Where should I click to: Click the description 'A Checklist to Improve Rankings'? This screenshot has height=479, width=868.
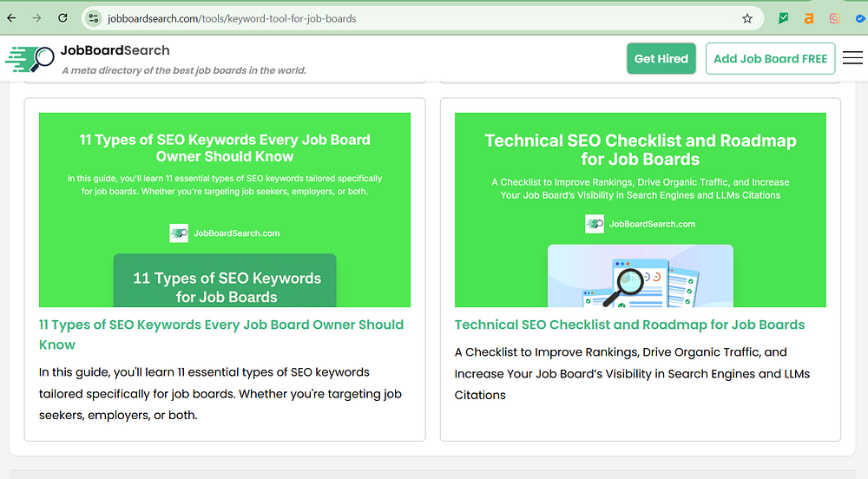[x=632, y=373]
